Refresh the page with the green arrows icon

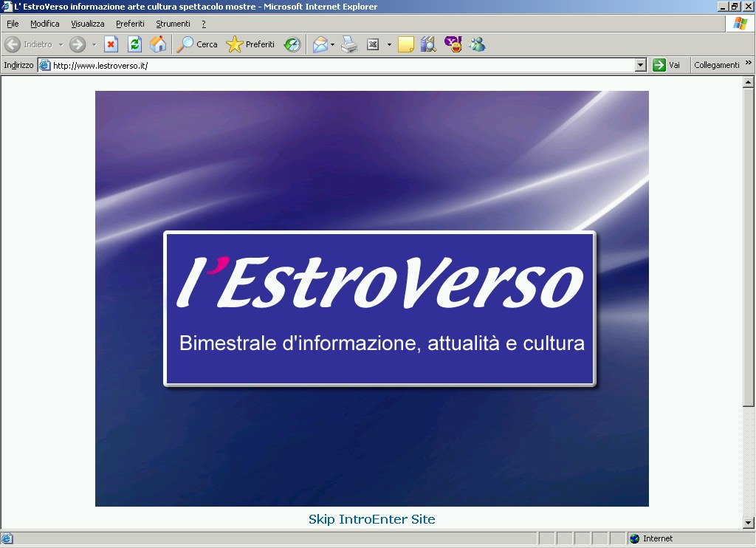(134, 44)
